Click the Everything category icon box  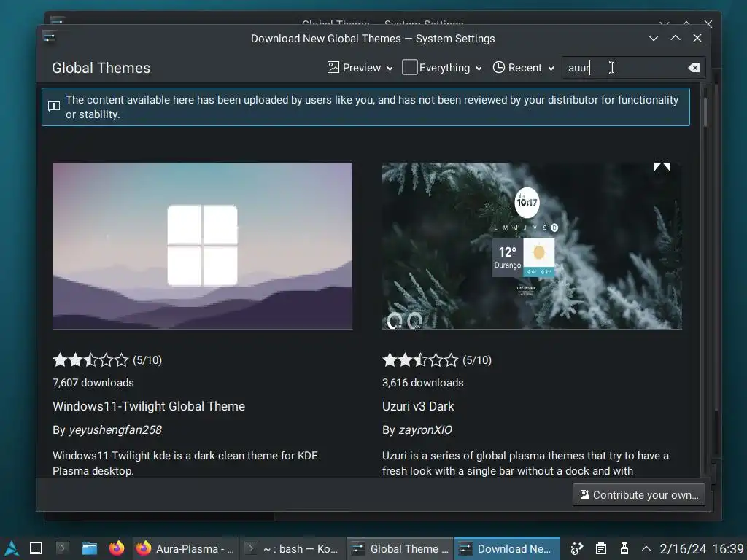410,68
